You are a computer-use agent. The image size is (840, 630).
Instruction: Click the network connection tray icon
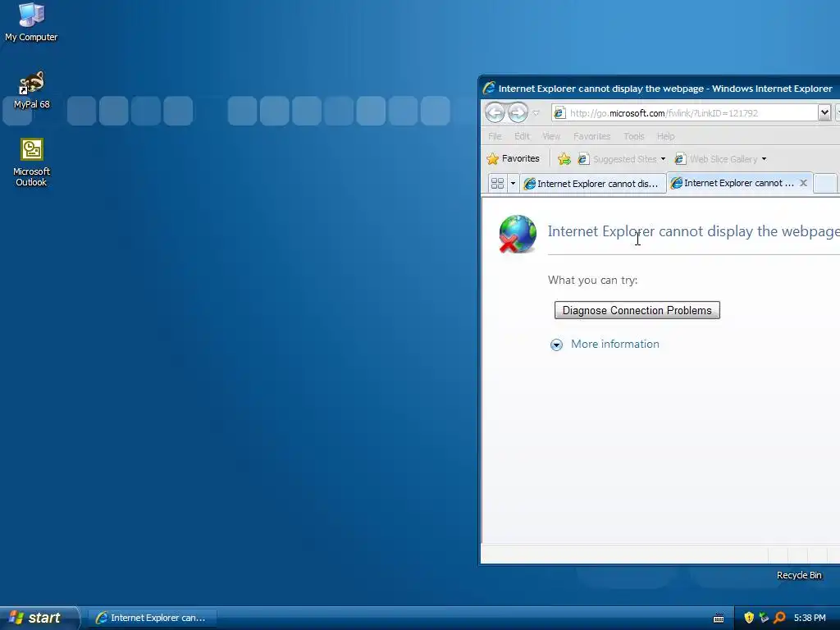coord(764,618)
